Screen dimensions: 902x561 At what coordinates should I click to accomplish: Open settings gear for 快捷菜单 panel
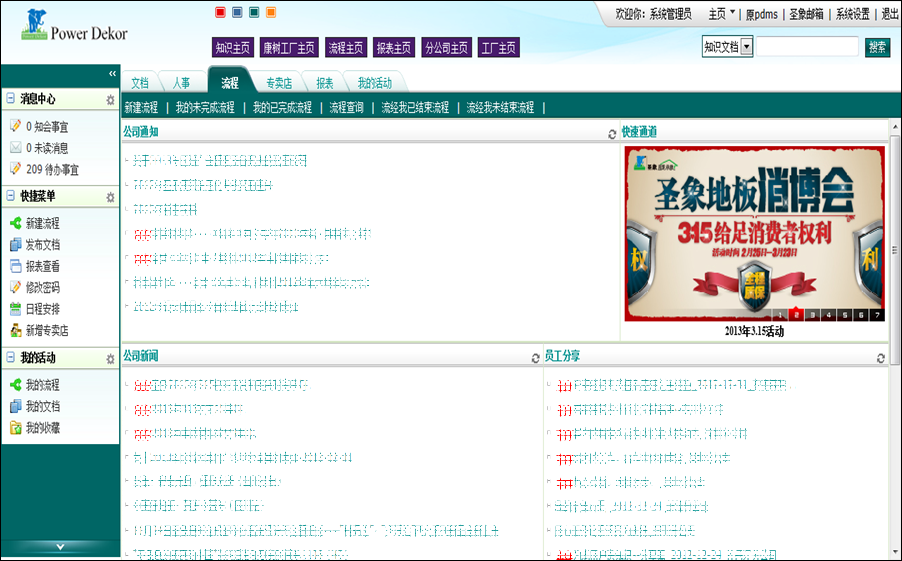[x=110, y=197]
